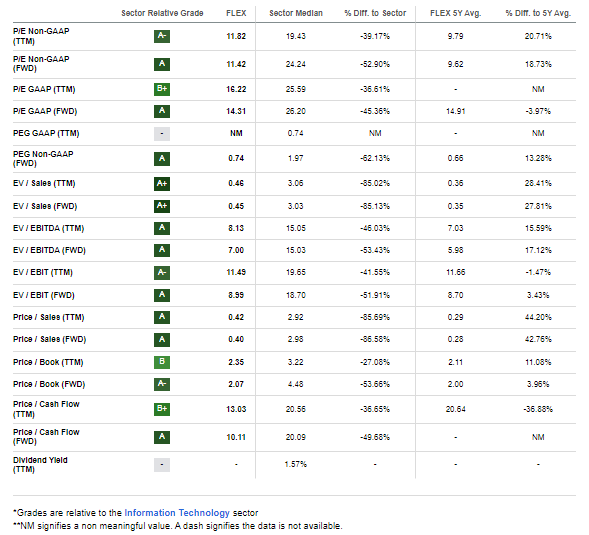The width and height of the screenshot is (589, 535).
Task: Click the Price / Cash Flow (FWD) row label
Action: pos(46,437)
